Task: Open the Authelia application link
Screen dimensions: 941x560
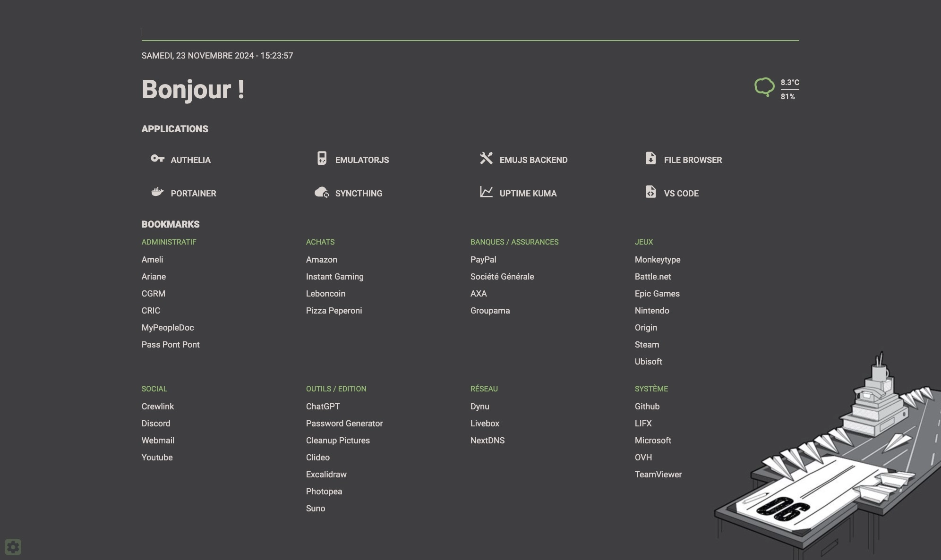Action: [191, 160]
